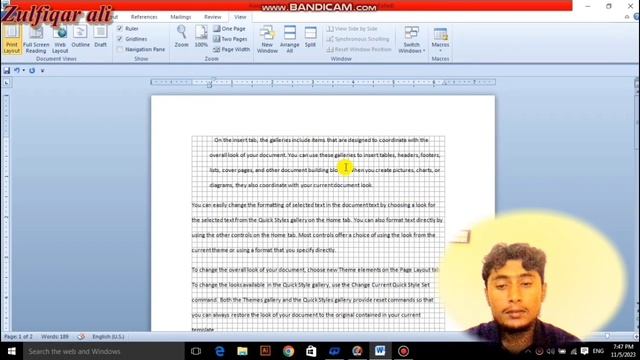
Task: Switch to Print Layout view
Action: click(x=11, y=39)
